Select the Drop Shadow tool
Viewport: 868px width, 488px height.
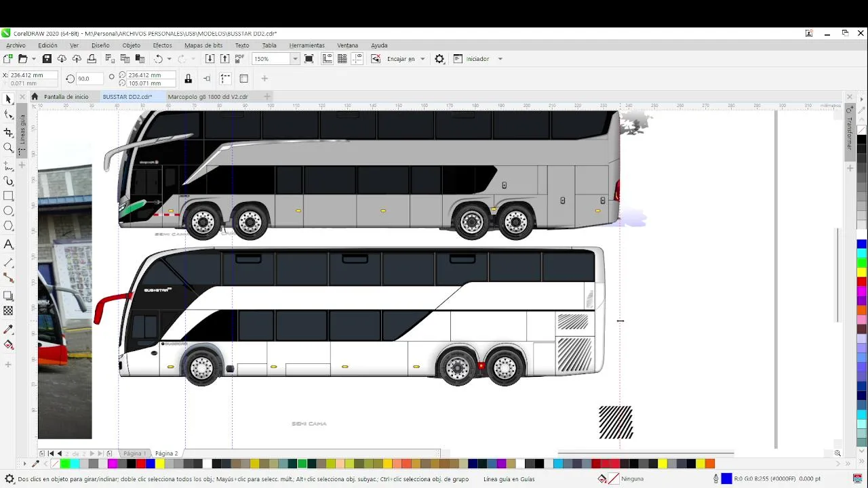(x=8, y=296)
